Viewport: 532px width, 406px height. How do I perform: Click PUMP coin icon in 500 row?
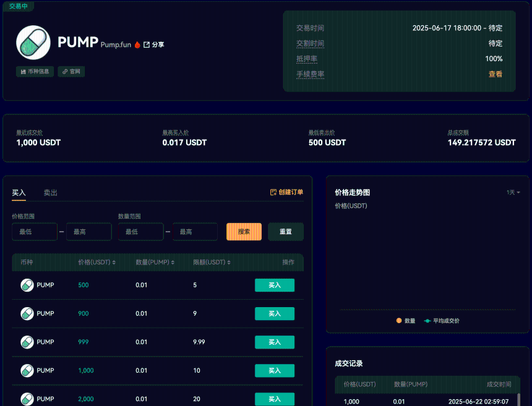[27, 285]
